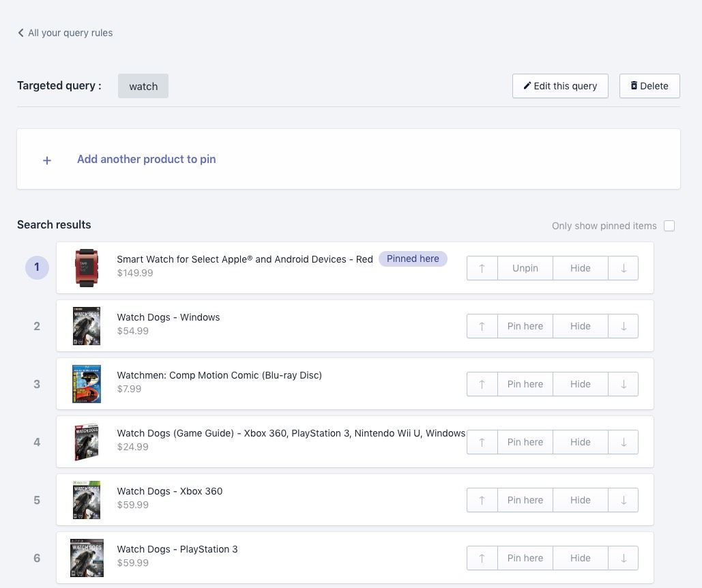
Task: Move Watch Dogs - Windows up with the arrow
Action: pyautogui.click(x=482, y=326)
